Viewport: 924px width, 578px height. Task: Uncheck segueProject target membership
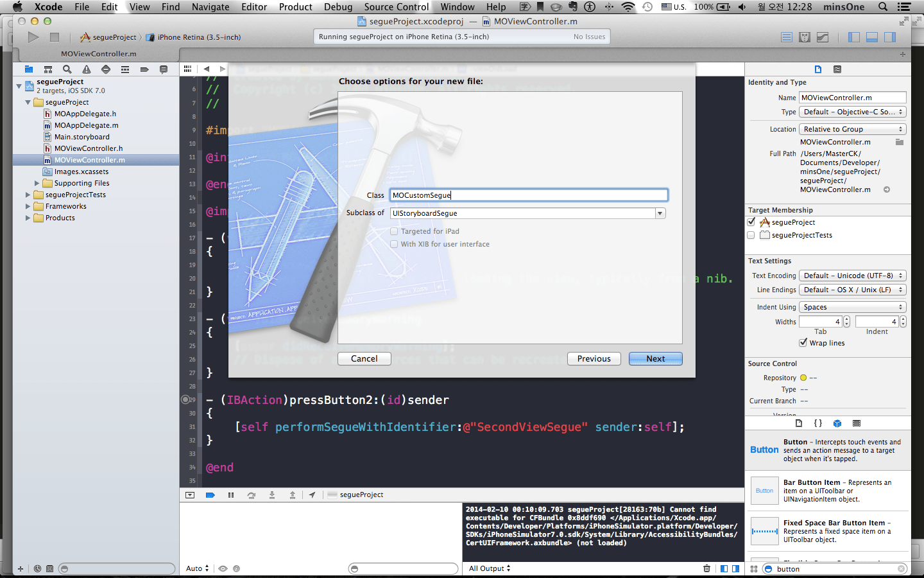pyautogui.click(x=751, y=222)
